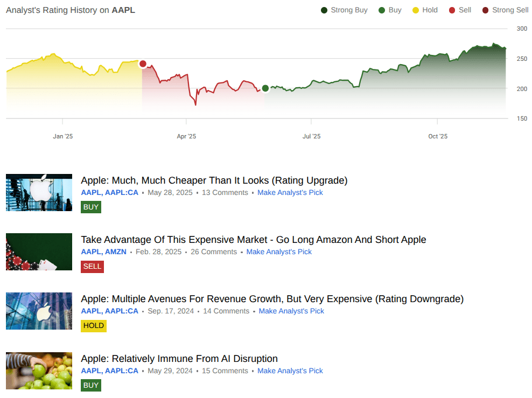
Task: Click the Apple logo thumbnail of the May 28 article
Action: 39,192
